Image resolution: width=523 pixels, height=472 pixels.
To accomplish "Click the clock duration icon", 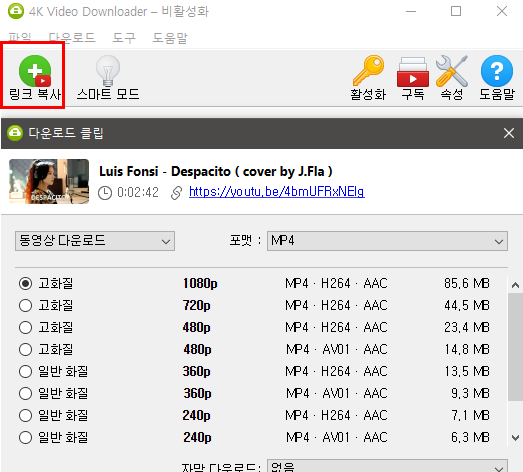I will tap(105, 193).
